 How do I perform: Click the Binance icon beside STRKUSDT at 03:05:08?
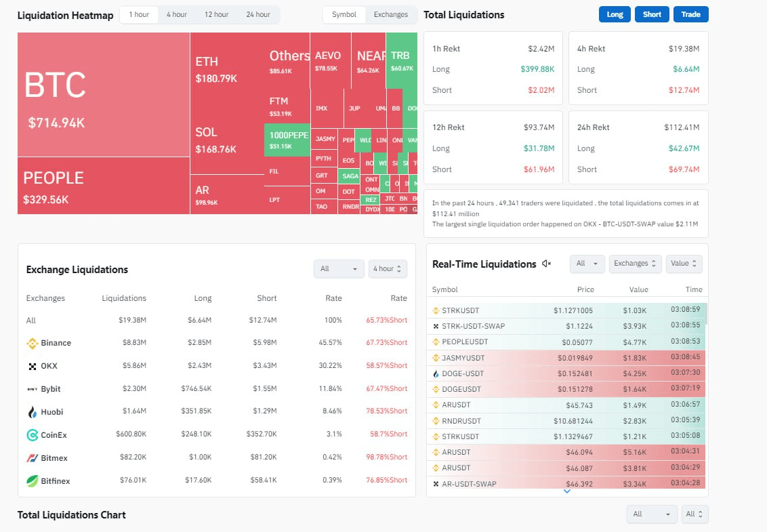[x=436, y=436]
